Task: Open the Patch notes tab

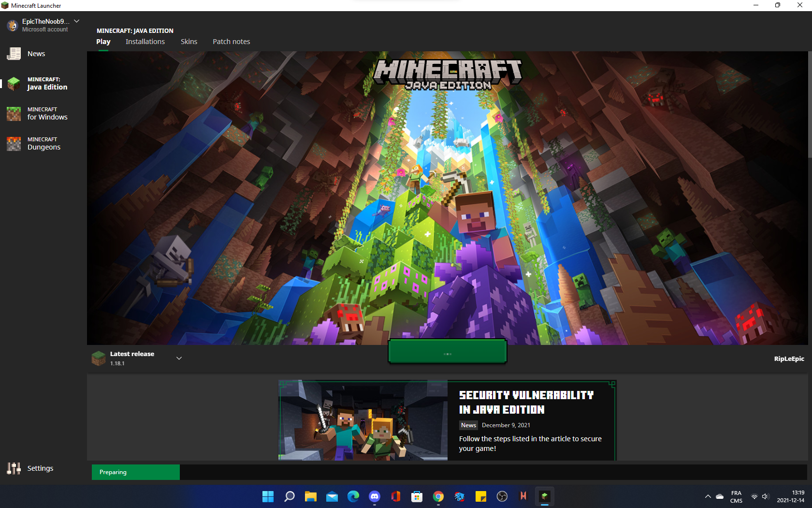Action: [x=231, y=42]
